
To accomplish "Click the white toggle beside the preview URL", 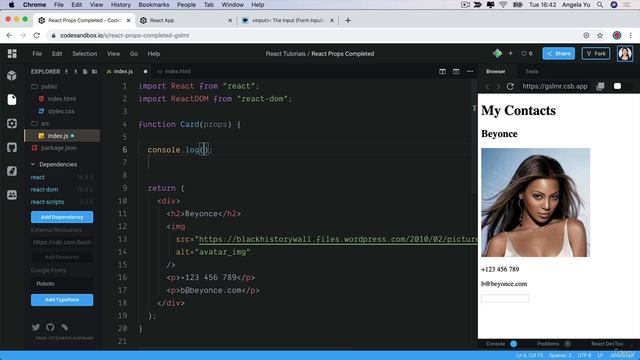I will pyautogui.click(x=617, y=86).
